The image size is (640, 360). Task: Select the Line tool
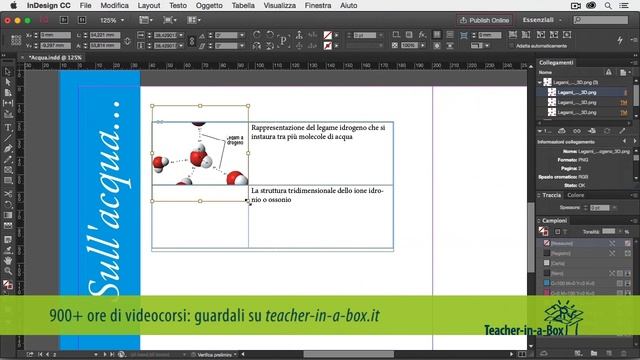pos(8,138)
